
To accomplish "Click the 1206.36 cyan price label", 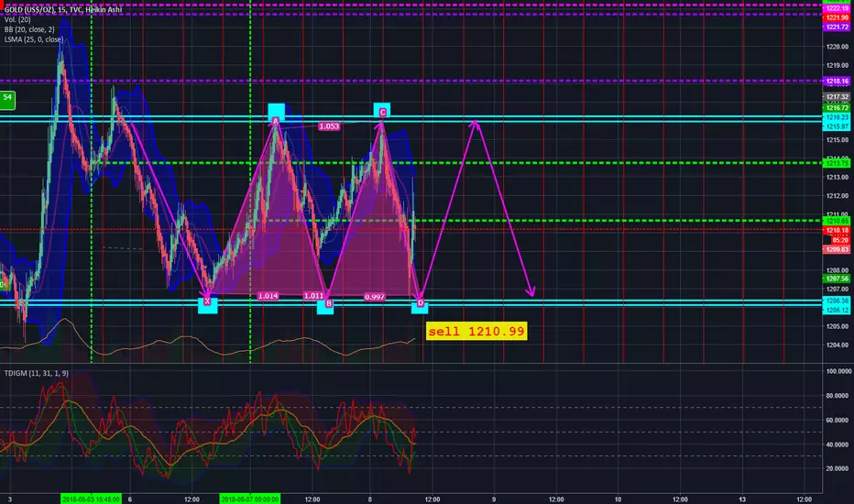I will coord(837,301).
